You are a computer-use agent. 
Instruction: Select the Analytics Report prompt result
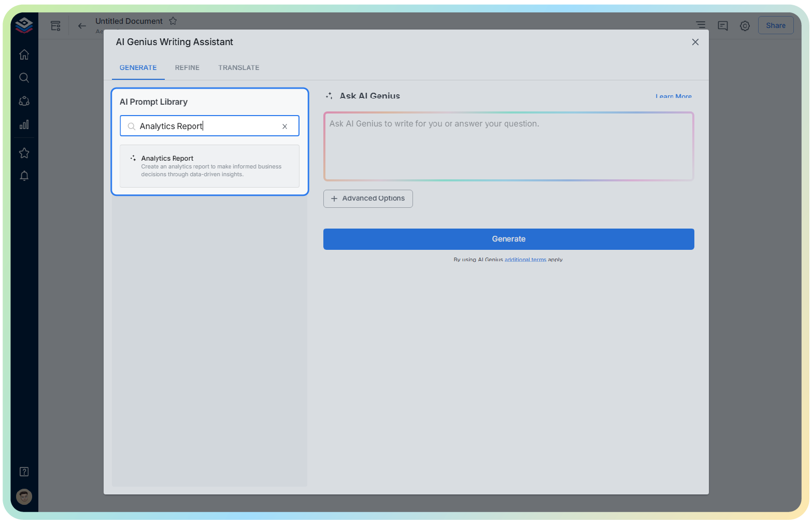(209, 166)
